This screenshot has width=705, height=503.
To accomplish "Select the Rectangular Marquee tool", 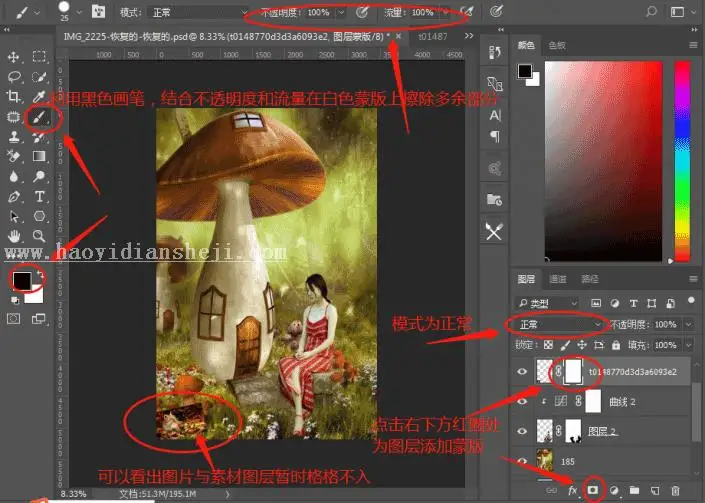I will click(x=39, y=56).
